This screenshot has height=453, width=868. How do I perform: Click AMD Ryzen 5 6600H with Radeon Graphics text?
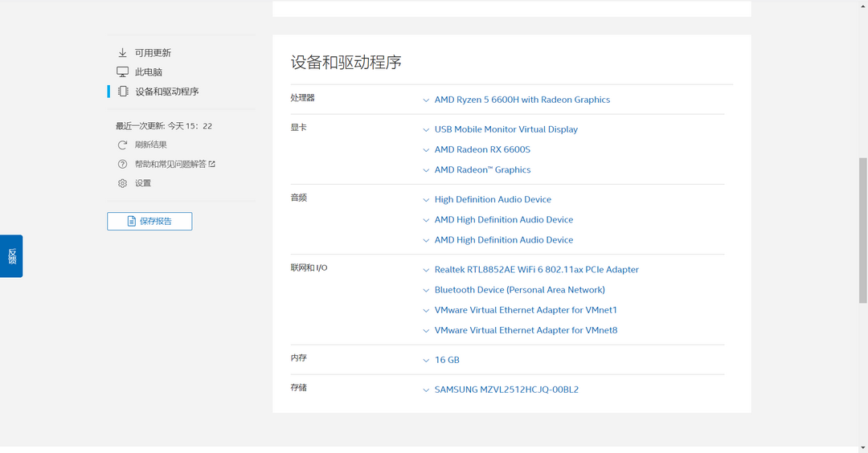coord(522,100)
